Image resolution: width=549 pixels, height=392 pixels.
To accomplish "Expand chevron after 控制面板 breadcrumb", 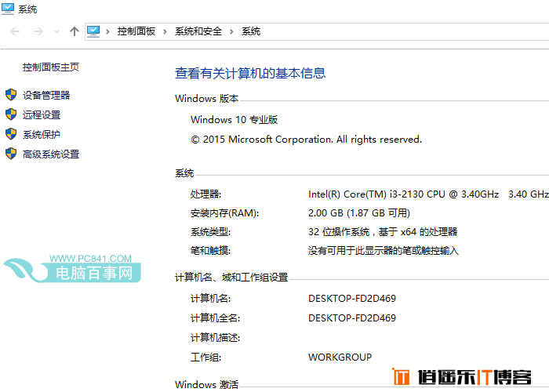I will tap(165, 32).
